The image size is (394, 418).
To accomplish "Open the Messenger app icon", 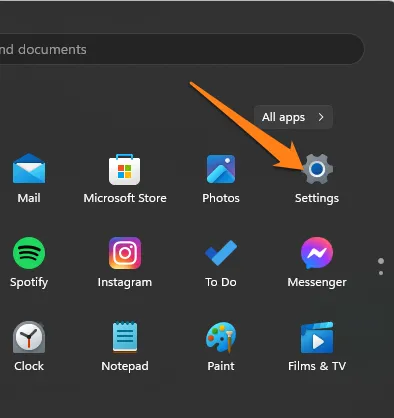I will point(317,253).
